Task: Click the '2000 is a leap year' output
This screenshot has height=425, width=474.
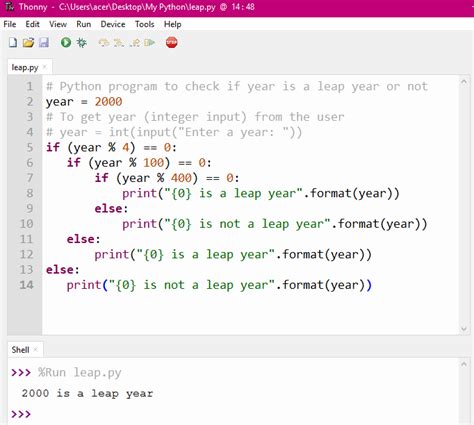Action: (x=87, y=394)
